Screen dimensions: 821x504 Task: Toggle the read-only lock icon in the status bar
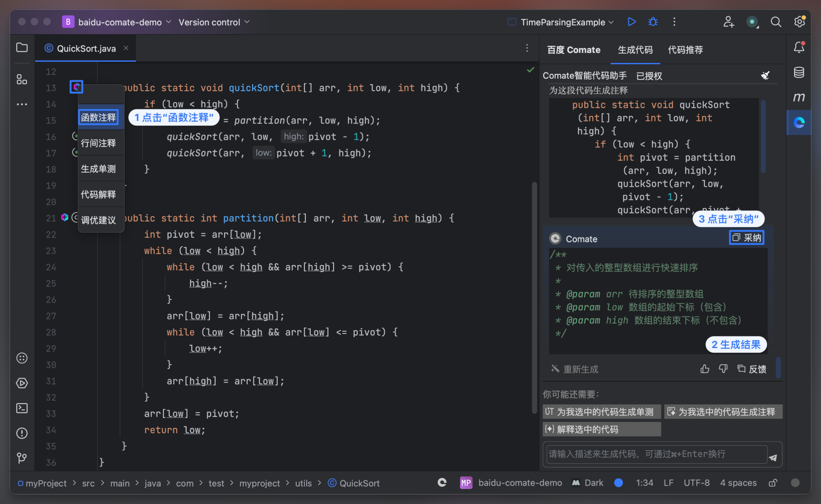(773, 483)
